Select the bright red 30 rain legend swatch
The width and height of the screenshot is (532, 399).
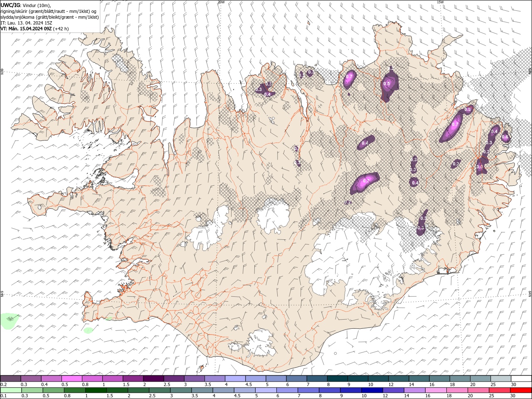[x=521, y=390]
